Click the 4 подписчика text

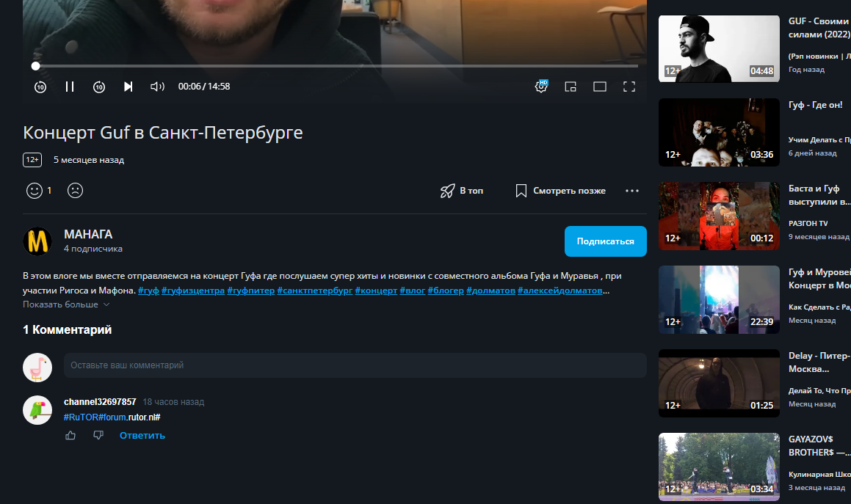point(93,249)
